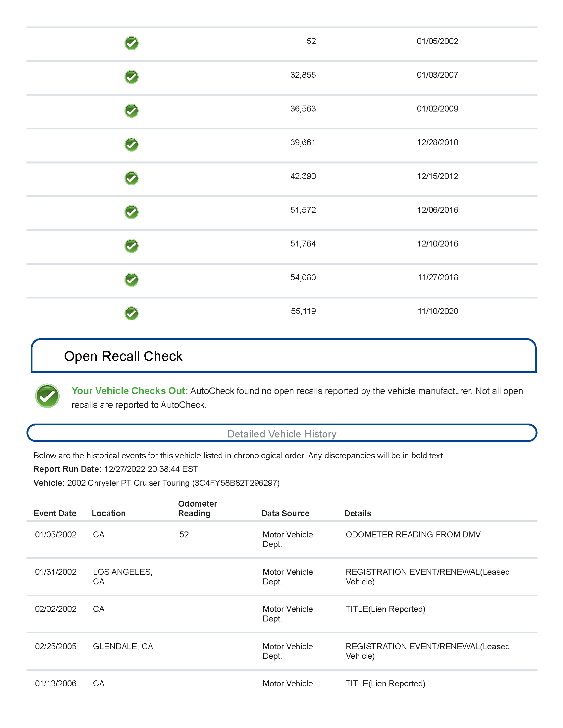This screenshot has width=563, height=728.
Task: Click the green check for 42,390 entry
Action: click(131, 178)
